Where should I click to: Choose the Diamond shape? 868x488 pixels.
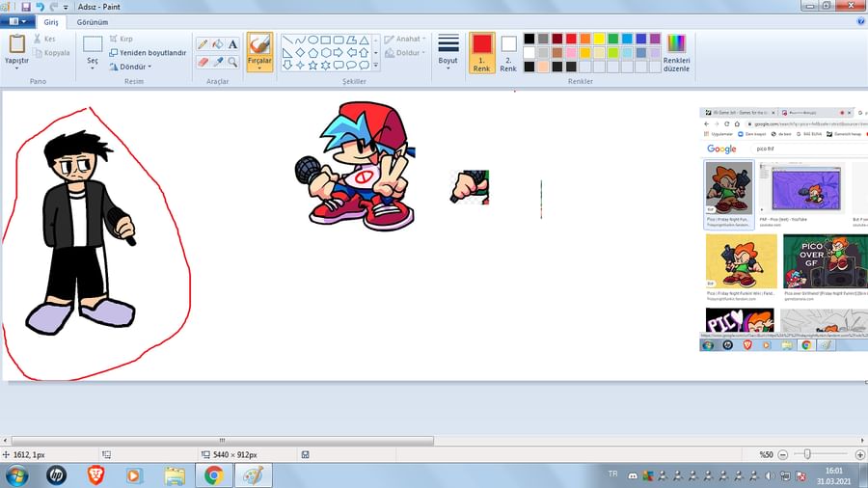pyautogui.click(x=300, y=53)
